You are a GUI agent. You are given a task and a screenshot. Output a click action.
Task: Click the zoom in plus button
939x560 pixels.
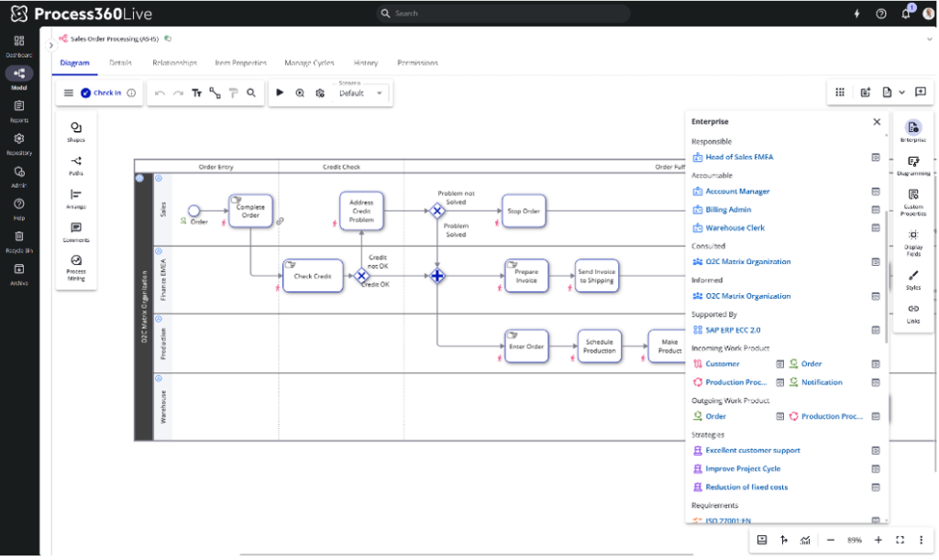pyautogui.click(x=878, y=540)
